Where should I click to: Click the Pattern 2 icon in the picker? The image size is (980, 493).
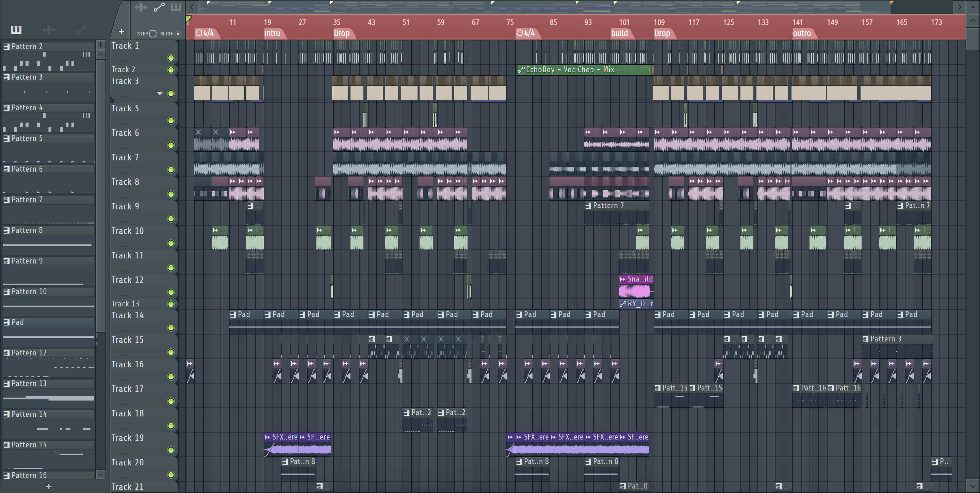pos(6,46)
